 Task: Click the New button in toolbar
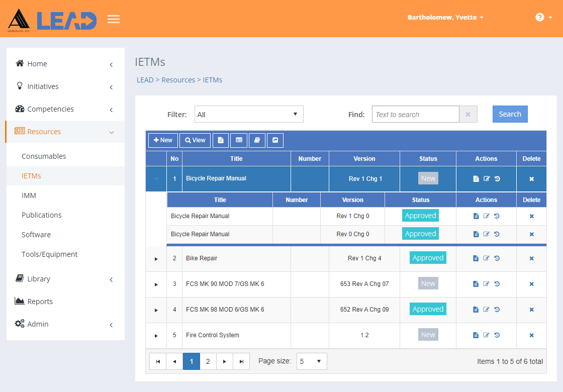coord(163,140)
